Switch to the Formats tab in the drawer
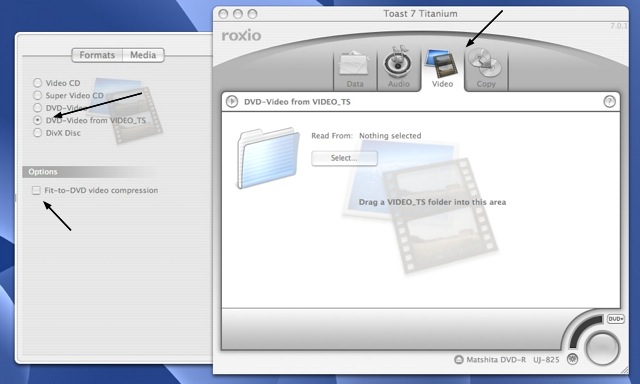 tap(97, 55)
